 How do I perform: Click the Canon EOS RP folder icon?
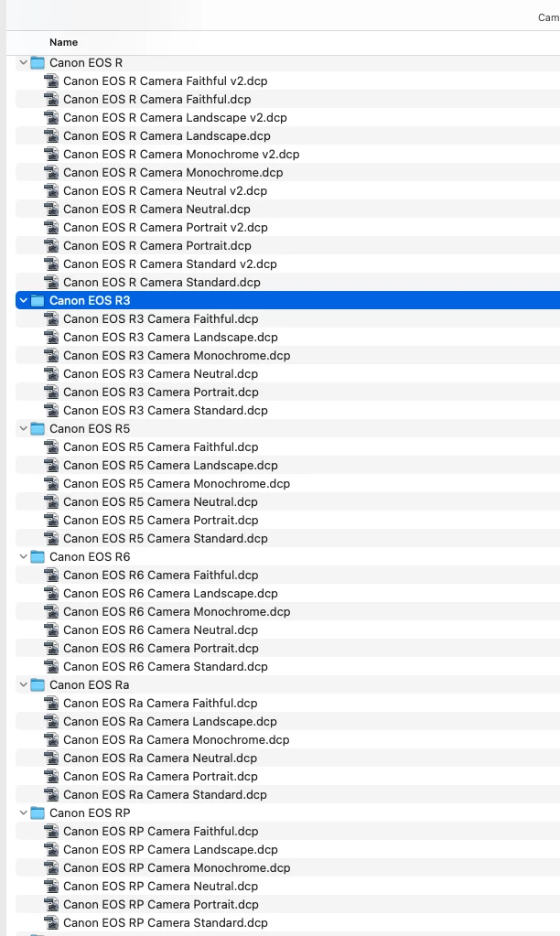click(38, 812)
